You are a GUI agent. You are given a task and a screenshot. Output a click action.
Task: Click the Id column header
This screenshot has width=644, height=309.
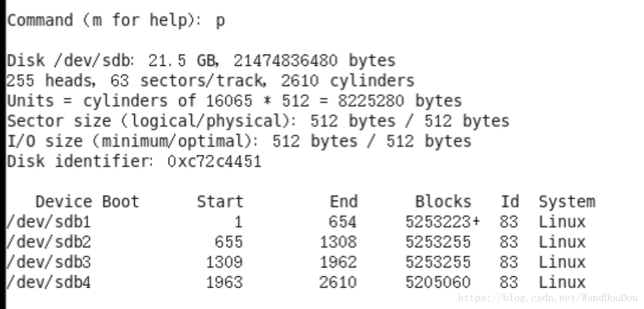point(510,201)
